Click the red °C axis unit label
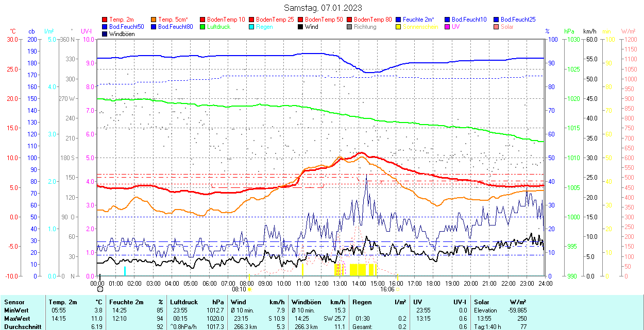The width and height of the screenshot is (644, 330). 13,31
